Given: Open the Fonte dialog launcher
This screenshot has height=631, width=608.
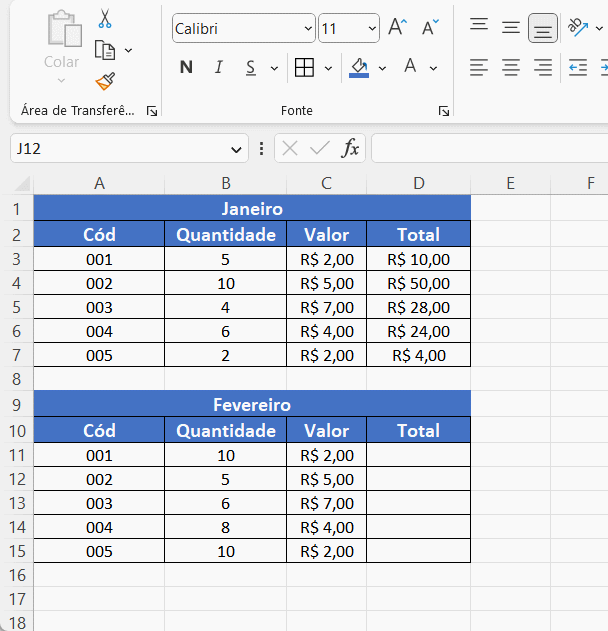Looking at the screenshot, I should [x=443, y=111].
